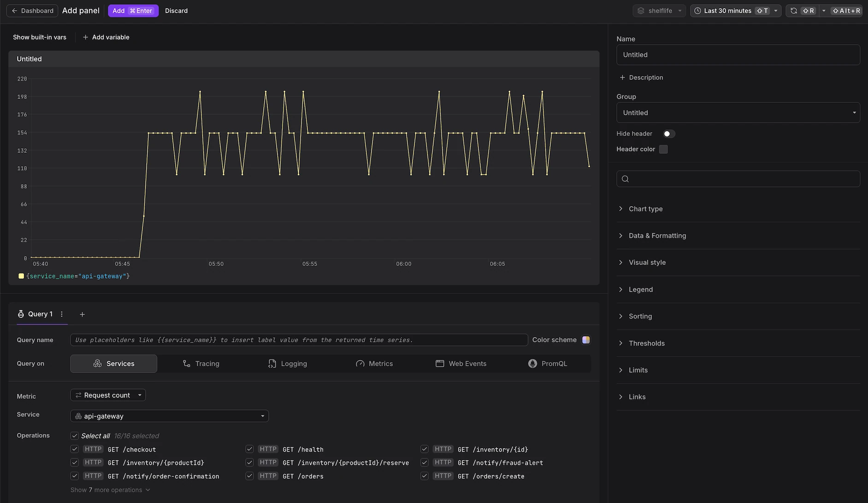Uncheck GET /orders/create operation

pos(425,476)
